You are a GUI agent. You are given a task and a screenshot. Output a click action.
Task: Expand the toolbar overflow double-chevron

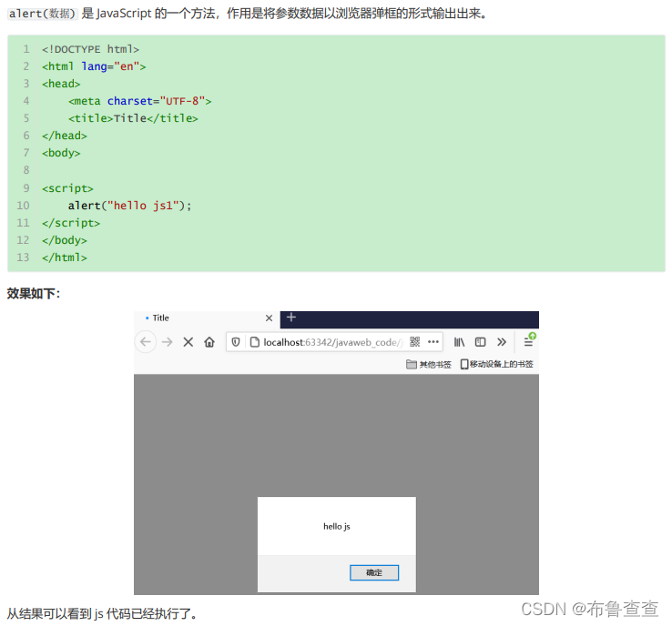pos(502,342)
